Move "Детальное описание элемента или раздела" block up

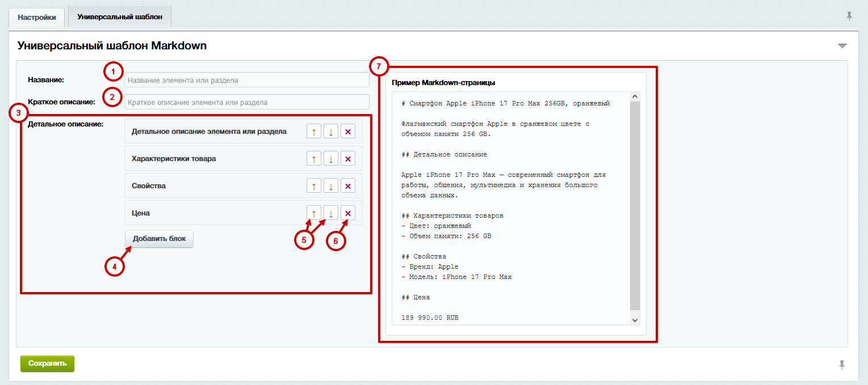tap(313, 131)
